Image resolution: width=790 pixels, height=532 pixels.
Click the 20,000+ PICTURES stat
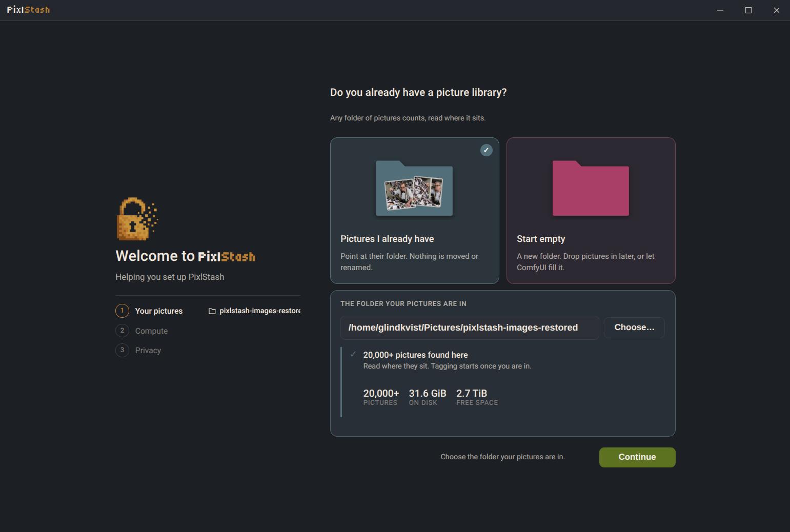pos(381,397)
